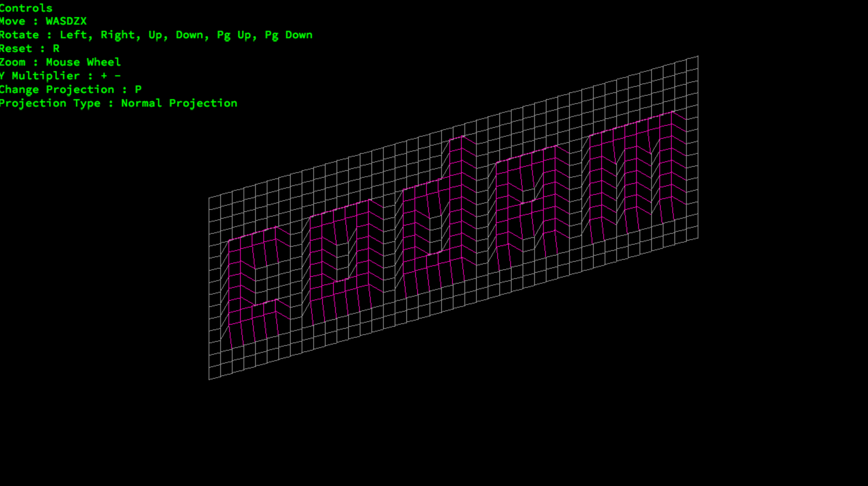
Task: Click the 'Rotate' label in the controls list
Action: [19, 35]
